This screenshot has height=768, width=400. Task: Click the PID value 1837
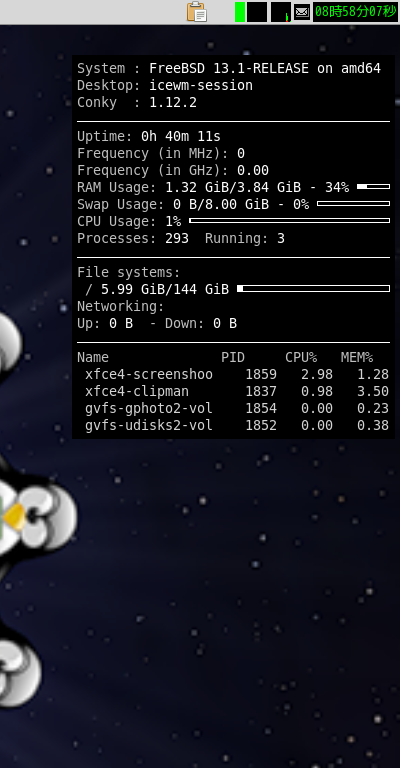point(261,392)
